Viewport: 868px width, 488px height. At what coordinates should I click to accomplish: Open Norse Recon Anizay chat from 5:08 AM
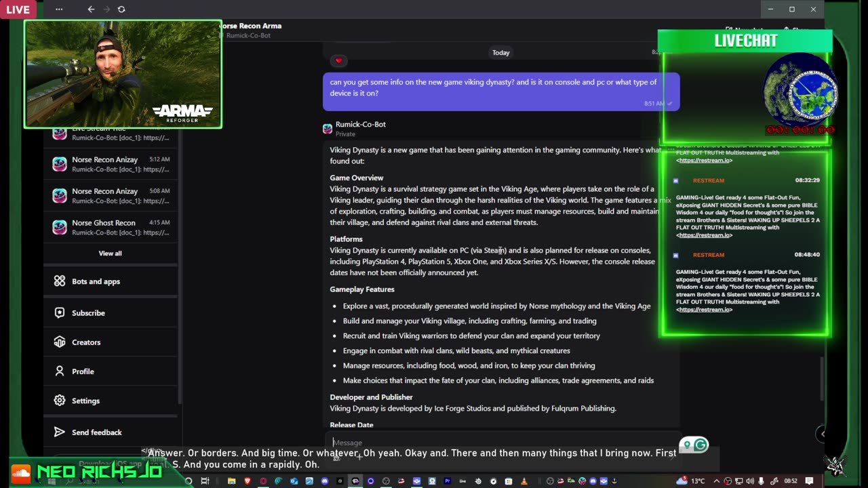[111, 196]
